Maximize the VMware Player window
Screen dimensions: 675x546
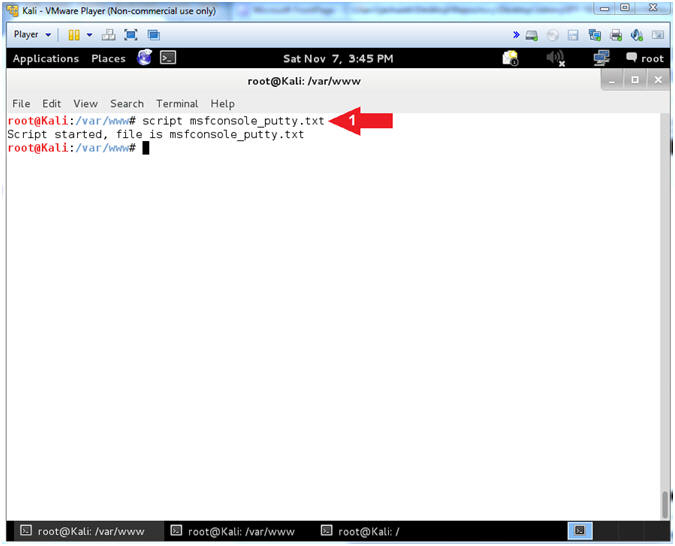pyautogui.click(x=625, y=8)
